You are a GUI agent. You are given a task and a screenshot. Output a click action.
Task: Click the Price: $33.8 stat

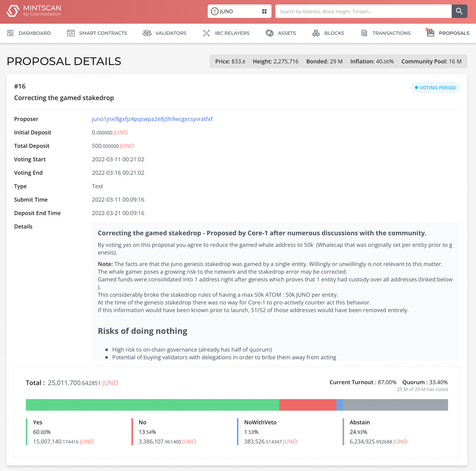tap(230, 62)
